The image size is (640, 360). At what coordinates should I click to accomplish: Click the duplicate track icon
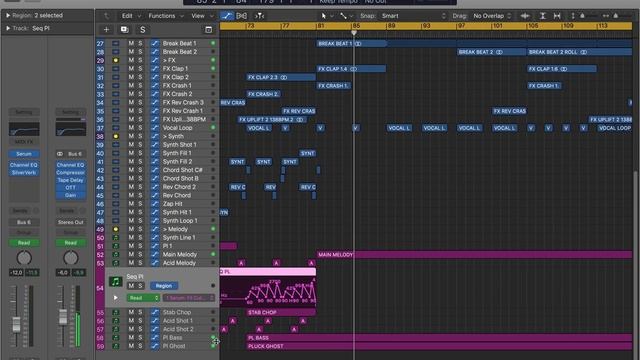point(124,30)
